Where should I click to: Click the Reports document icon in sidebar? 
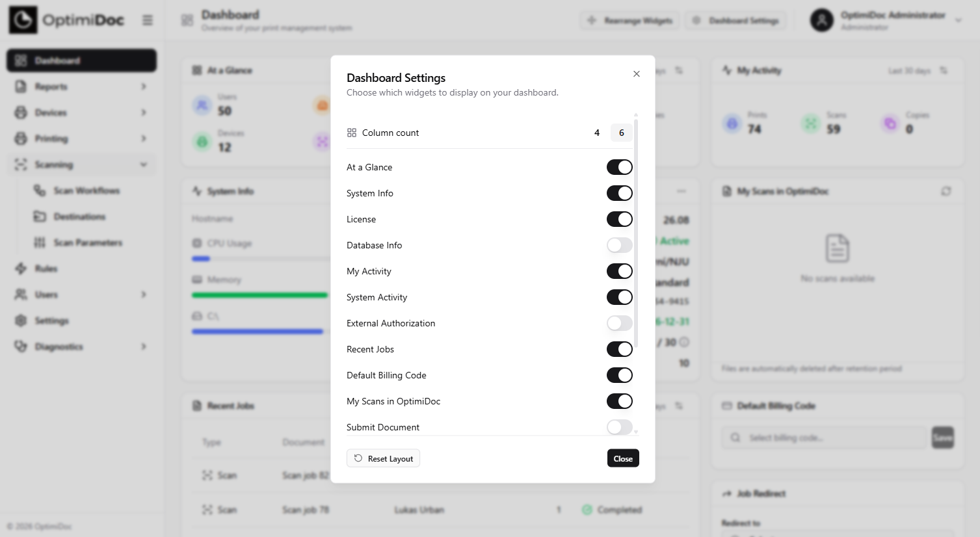click(21, 86)
